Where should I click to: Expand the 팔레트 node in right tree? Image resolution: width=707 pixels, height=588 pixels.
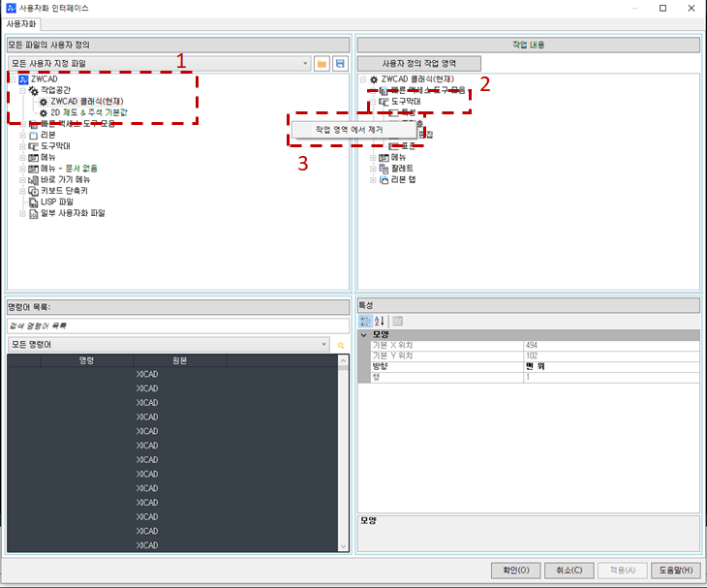pyautogui.click(x=373, y=170)
